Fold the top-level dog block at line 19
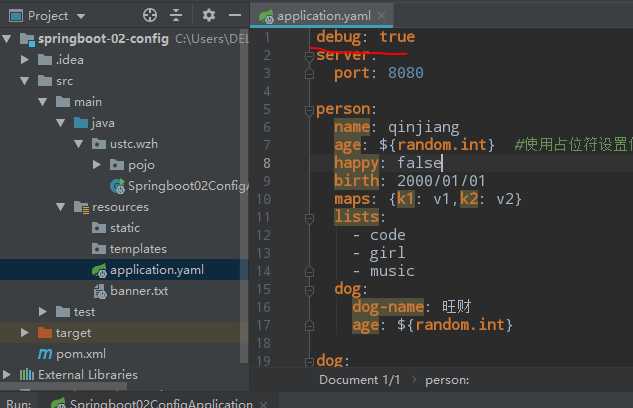 point(309,362)
